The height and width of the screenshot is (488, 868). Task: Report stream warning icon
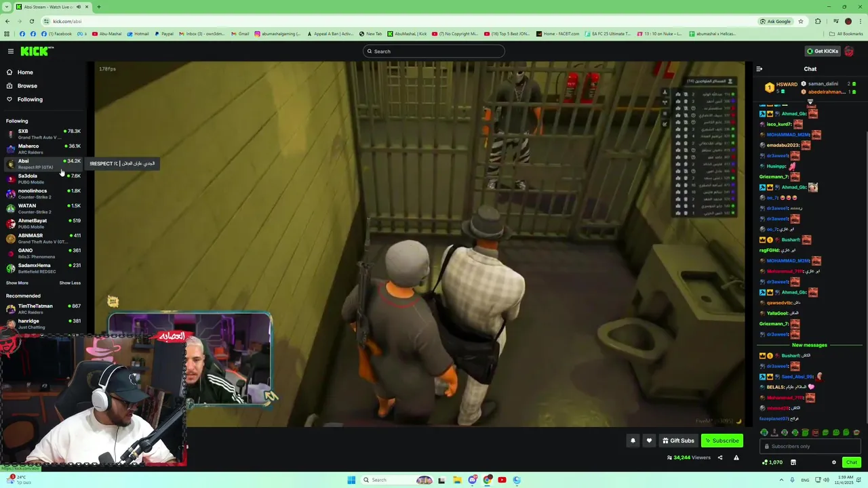coord(736,457)
